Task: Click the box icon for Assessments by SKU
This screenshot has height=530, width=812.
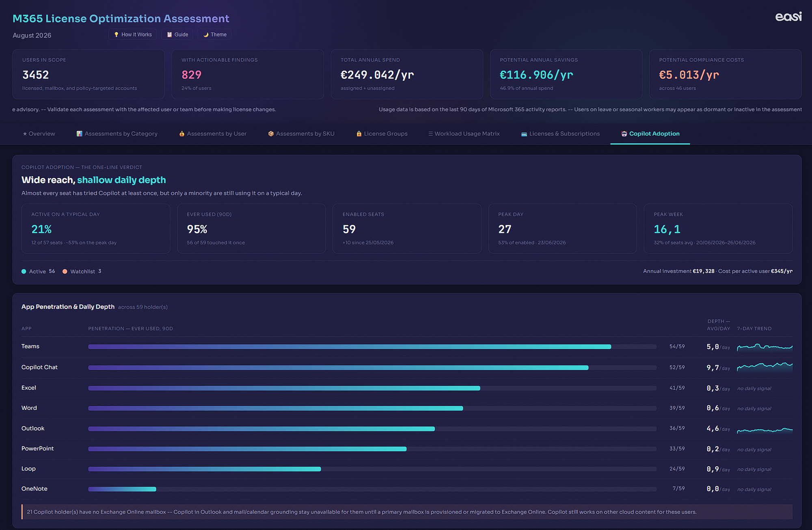Action: (x=271, y=134)
